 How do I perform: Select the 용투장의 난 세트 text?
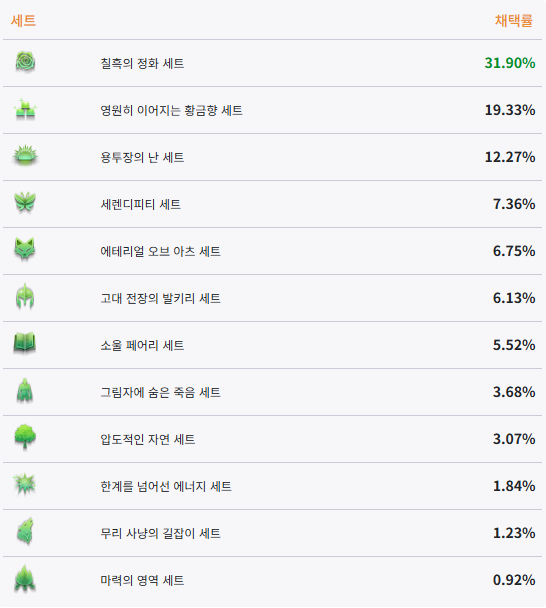pos(142,157)
